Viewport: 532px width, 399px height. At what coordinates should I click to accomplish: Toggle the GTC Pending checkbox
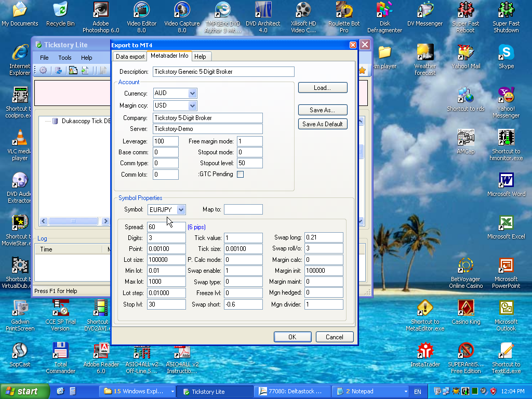[240, 175]
